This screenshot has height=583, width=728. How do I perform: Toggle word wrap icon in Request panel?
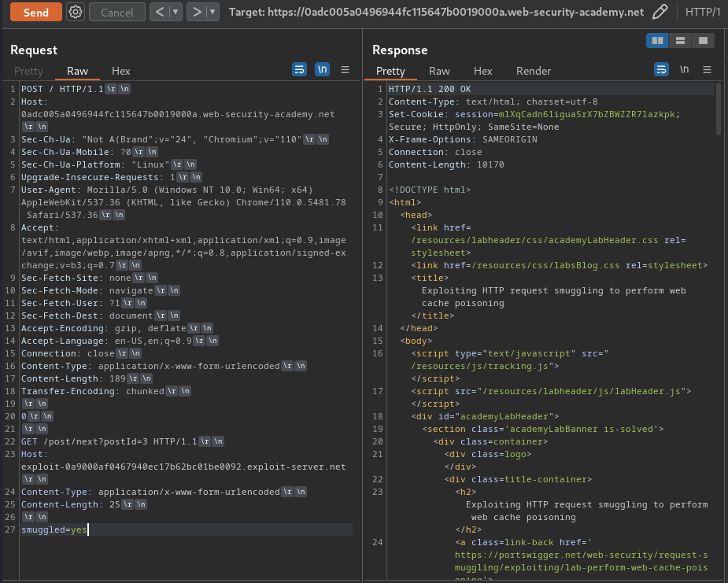click(300, 69)
